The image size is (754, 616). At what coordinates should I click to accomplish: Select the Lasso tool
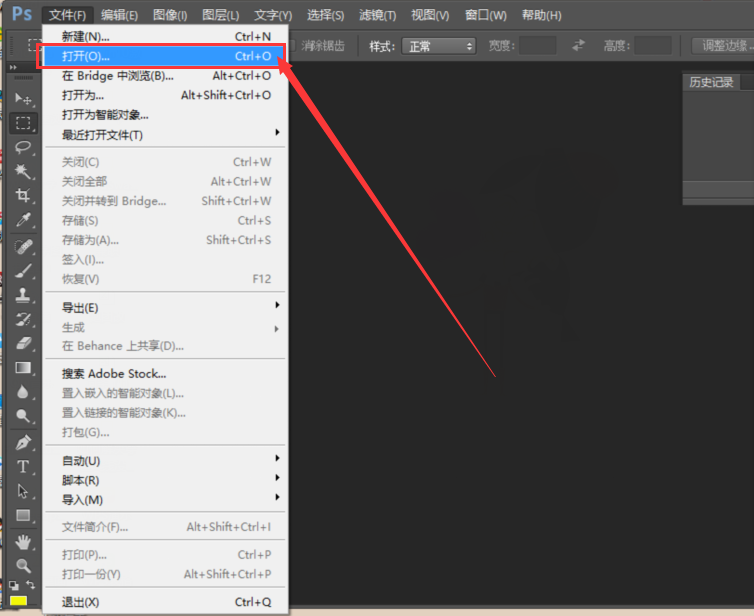pos(23,147)
